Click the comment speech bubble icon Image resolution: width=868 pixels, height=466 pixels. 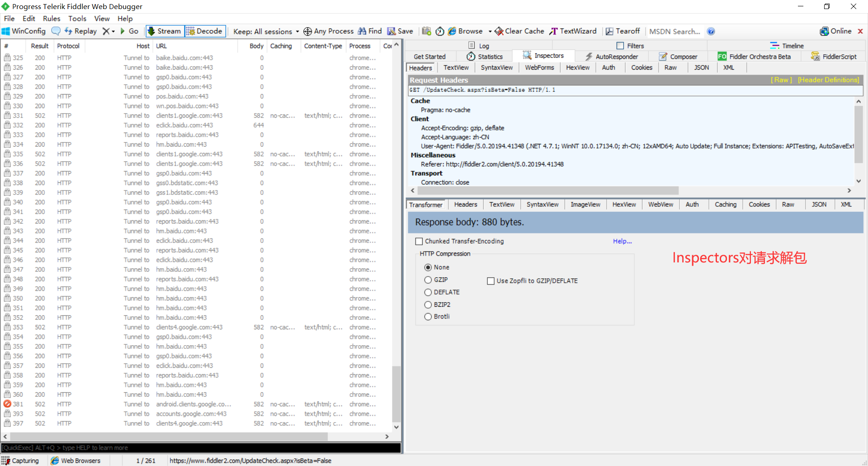56,31
